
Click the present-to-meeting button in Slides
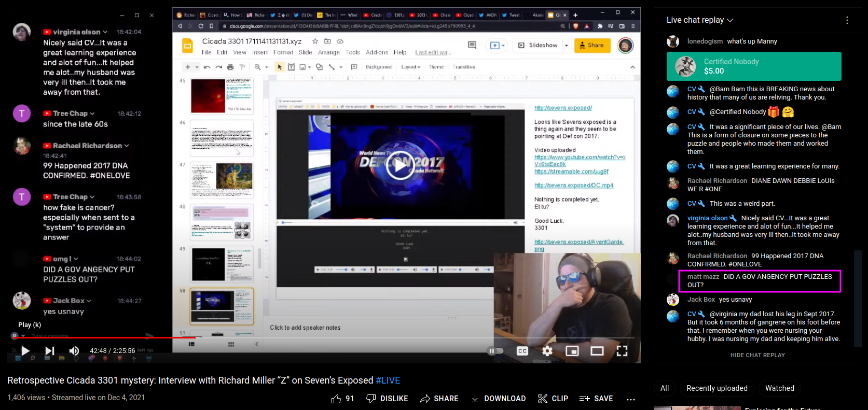[497, 46]
